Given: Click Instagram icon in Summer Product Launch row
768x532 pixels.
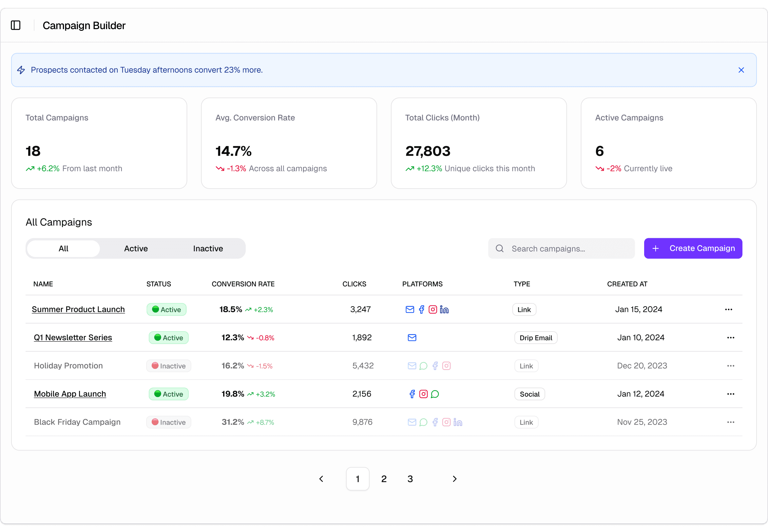Looking at the screenshot, I should pyautogui.click(x=432, y=309).
